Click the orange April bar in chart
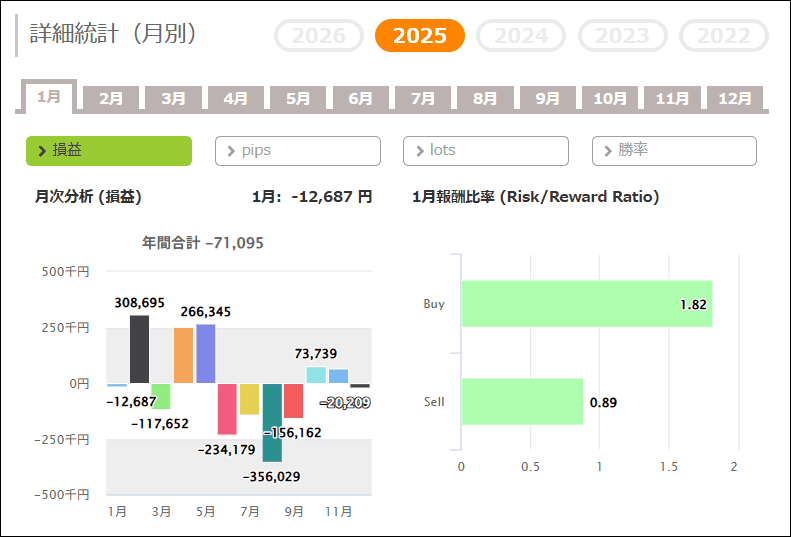 183,355
